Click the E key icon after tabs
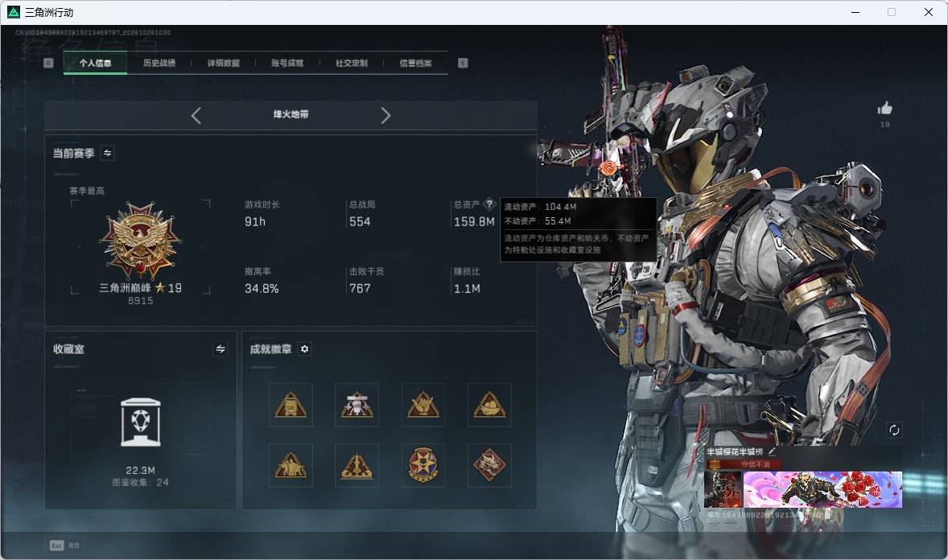 (463, 63)
